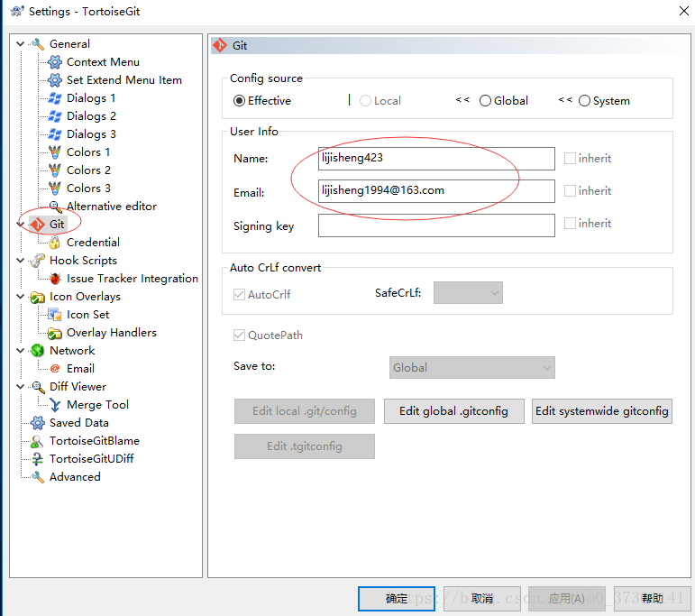Click the Context Menu gear icon

(55, 62)
